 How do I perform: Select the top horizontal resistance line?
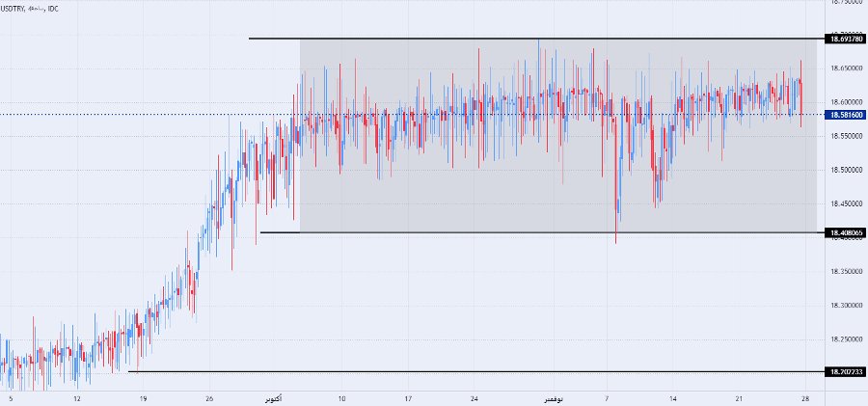pos(536,39)
